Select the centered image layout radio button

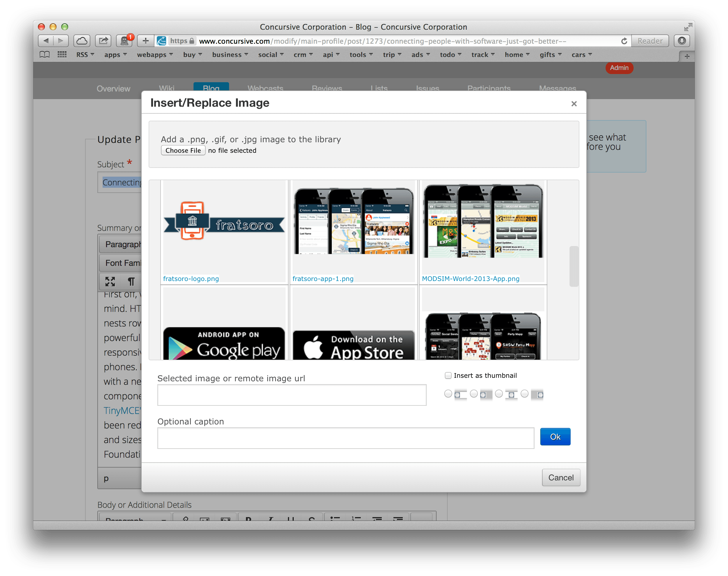(499, 394)
